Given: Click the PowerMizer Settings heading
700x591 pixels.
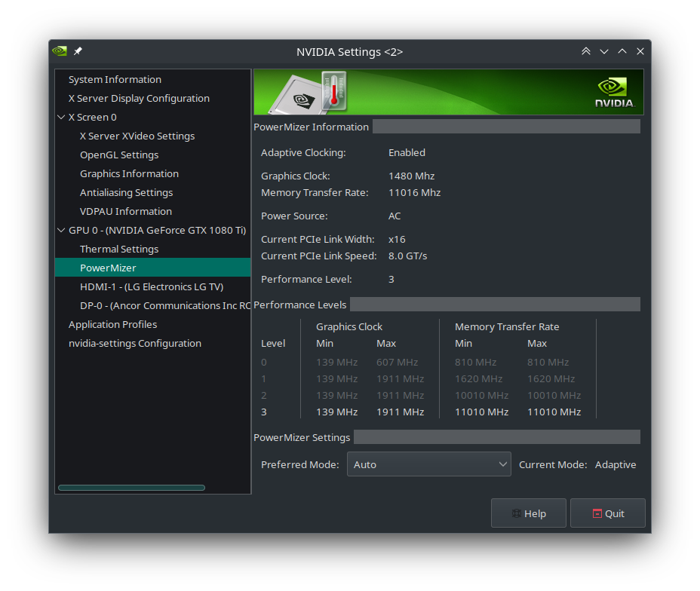Looking at the screenshot, I should click(x=302, y=437).
